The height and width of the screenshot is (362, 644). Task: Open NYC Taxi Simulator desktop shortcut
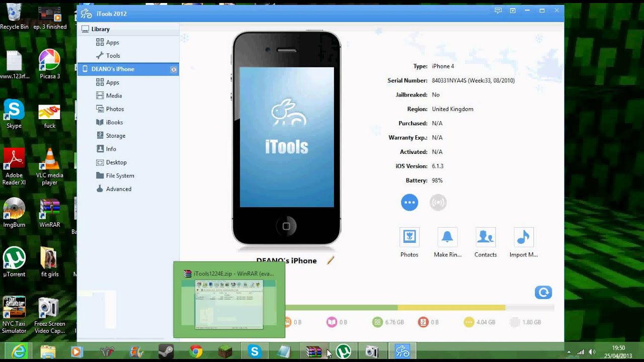14,315
